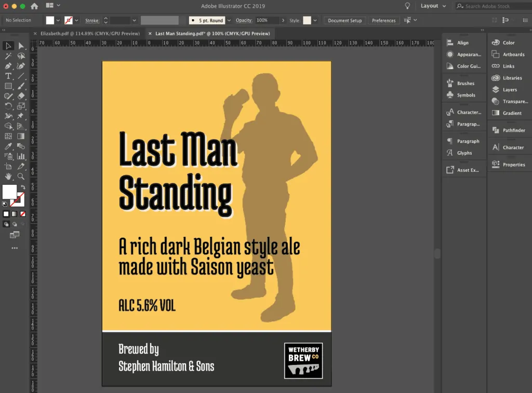Activate the Hand tool

[8, 177]
